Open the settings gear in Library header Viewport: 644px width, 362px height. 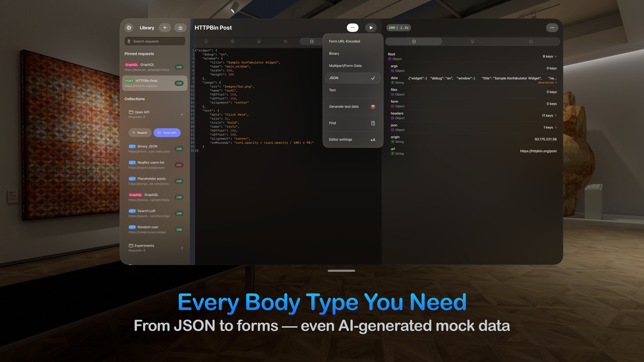tap(129, 28)
